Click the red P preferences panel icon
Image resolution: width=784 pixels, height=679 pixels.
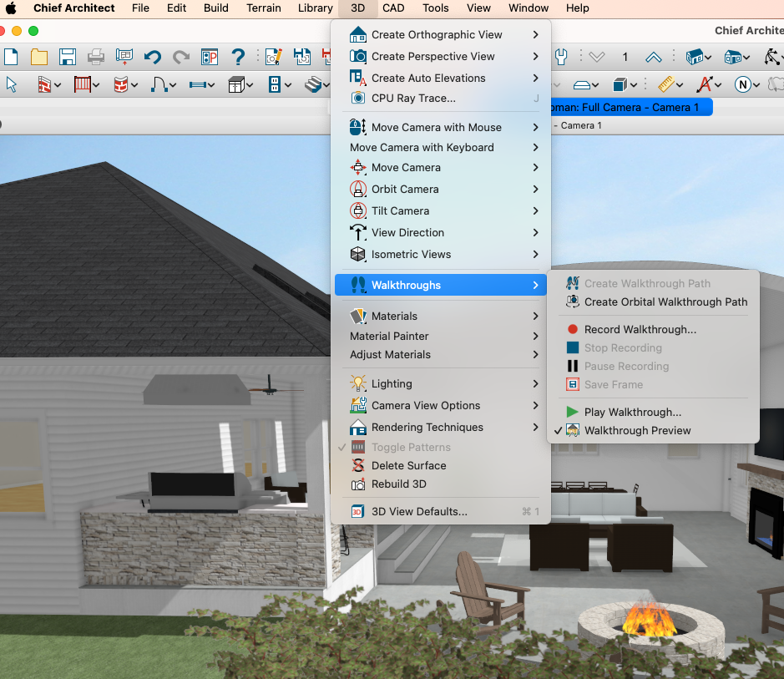(x=210, y=57)
